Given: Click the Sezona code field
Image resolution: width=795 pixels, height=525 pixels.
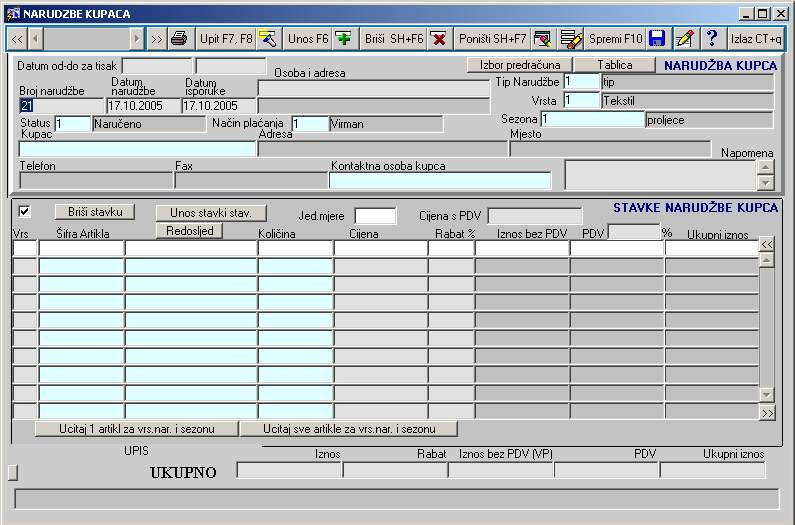Looking at the screenshot, I should [593, 120].
